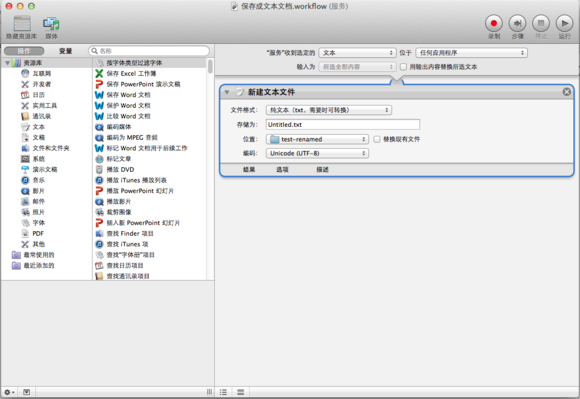Select the 邮件 library category

pos(33,202)
